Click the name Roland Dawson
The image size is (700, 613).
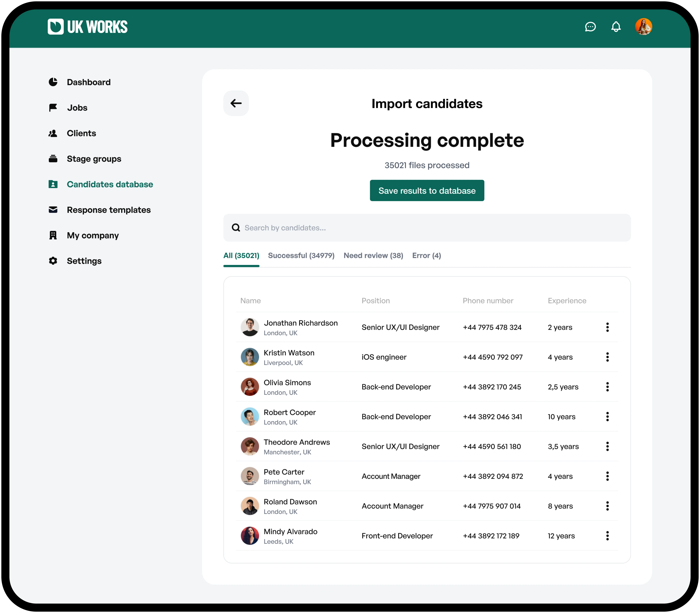pos(290,501)
